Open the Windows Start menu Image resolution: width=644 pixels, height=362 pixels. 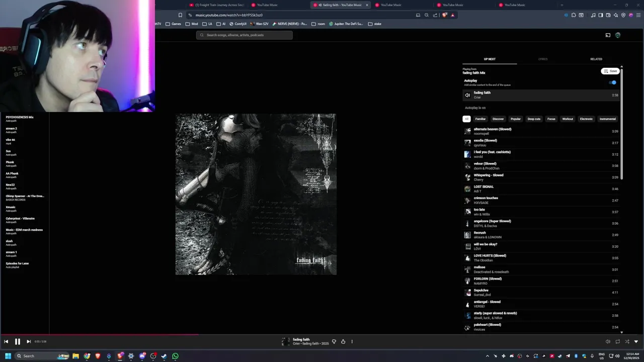(x=8, y=356)
